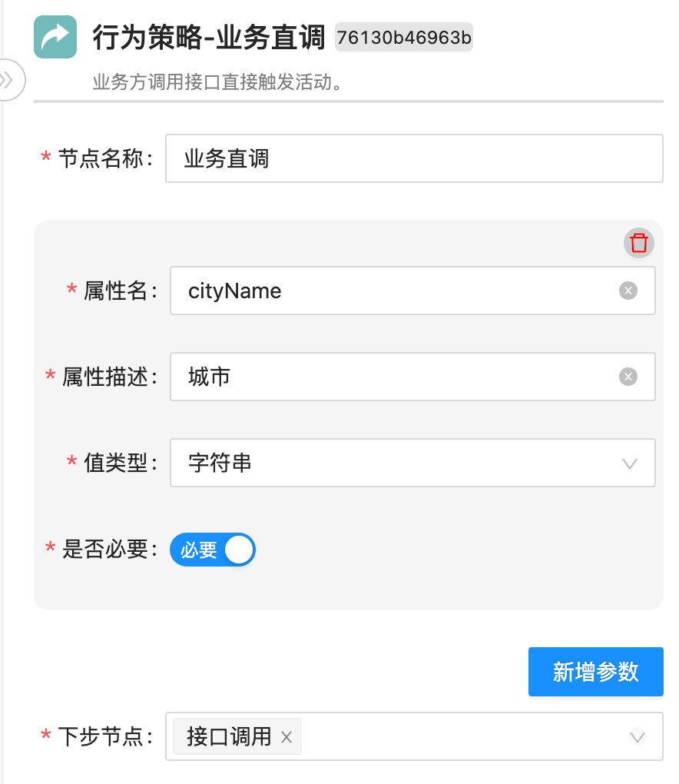Open the 值类型 dropdown arrow
Image resolution: width=679 pixels, height=784 pixels.
coord(630,463)
